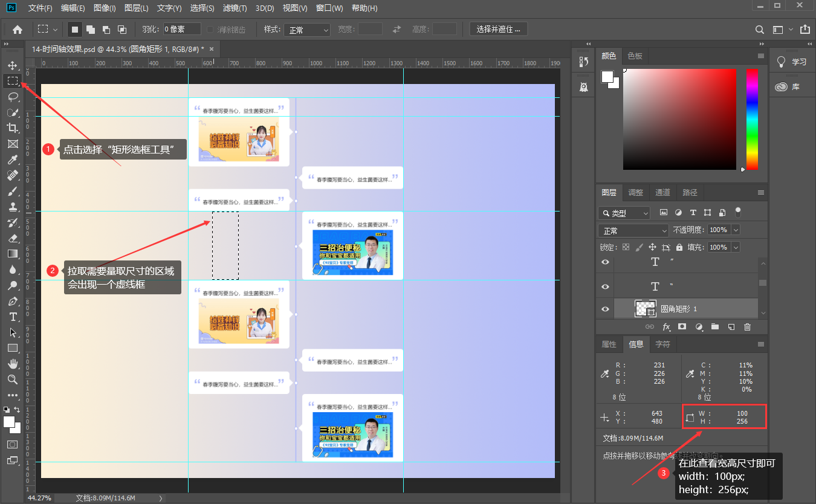
Task: Select the Eraser tool
Action: 12,238
